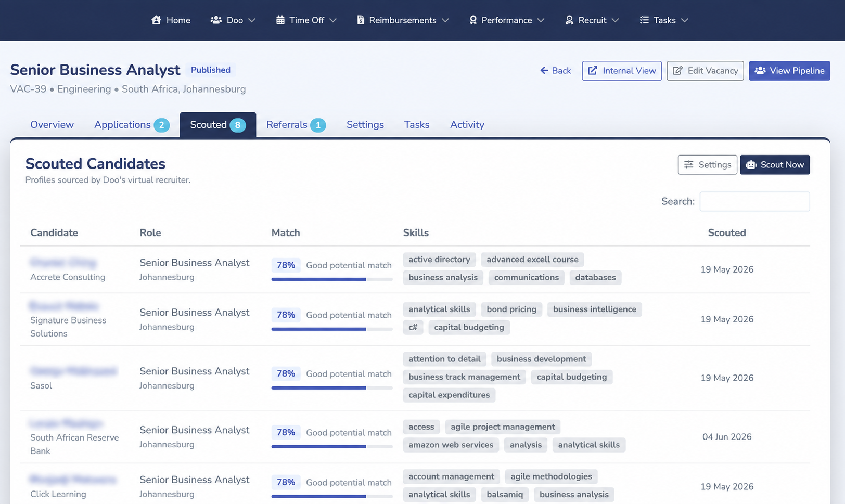Switch to the Applications tab

tap(132, 125)
